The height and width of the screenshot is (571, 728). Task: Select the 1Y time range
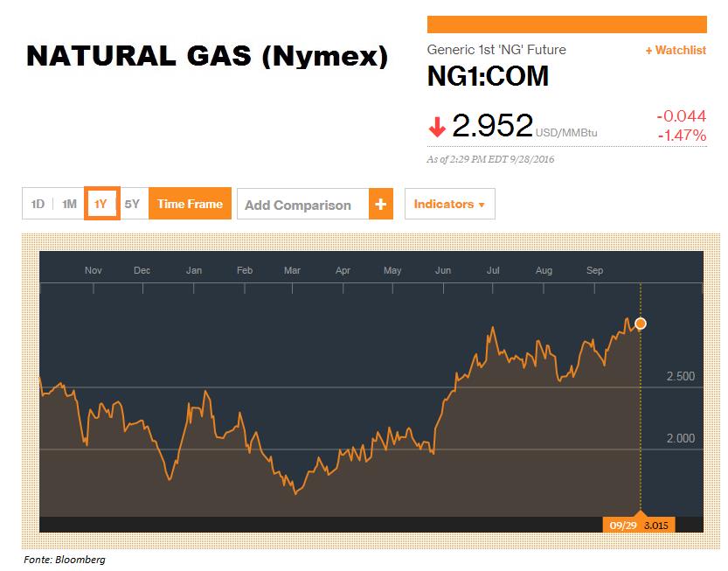click(x=101, y=204)
